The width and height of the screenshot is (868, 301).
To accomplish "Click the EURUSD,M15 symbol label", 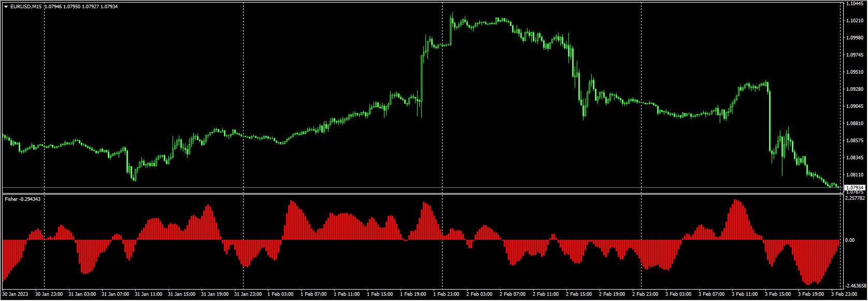I will click(26, 7).
